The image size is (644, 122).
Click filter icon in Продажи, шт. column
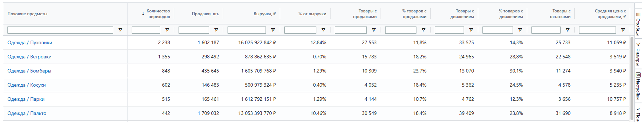click(216, 30)
